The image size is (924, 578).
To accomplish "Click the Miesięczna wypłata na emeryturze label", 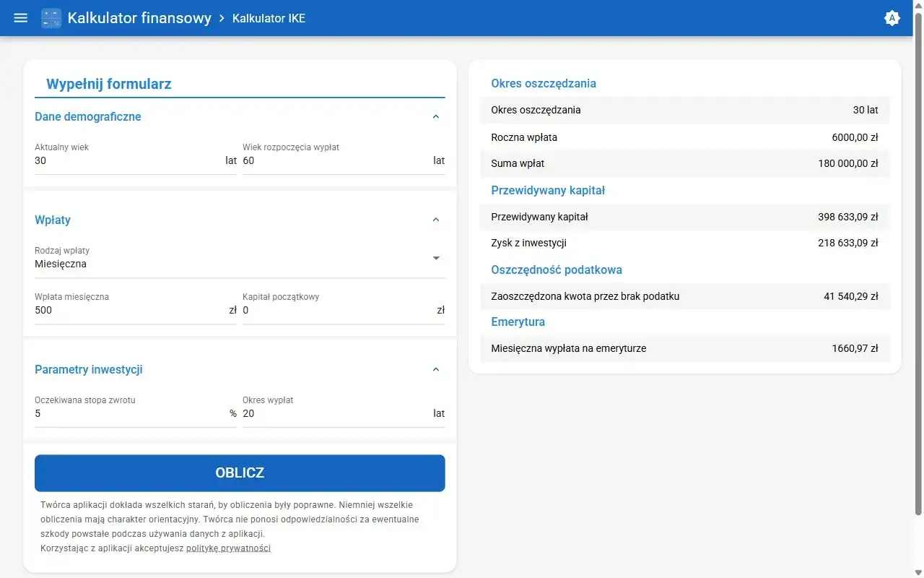I will click(569, 348).
